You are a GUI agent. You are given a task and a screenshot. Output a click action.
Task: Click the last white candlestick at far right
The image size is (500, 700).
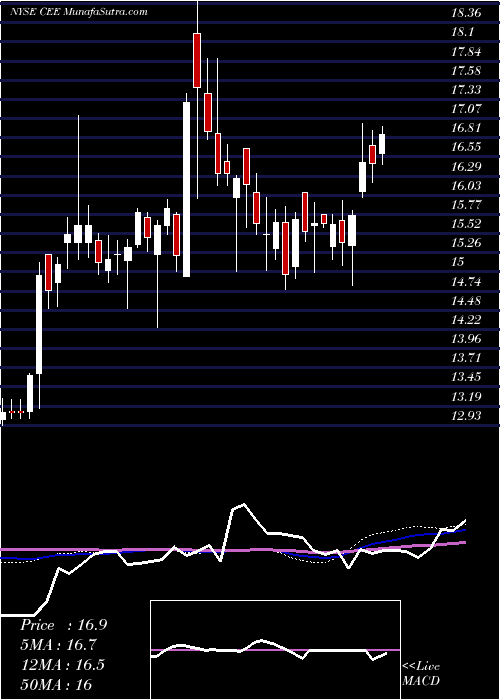(x=382, y=144)
